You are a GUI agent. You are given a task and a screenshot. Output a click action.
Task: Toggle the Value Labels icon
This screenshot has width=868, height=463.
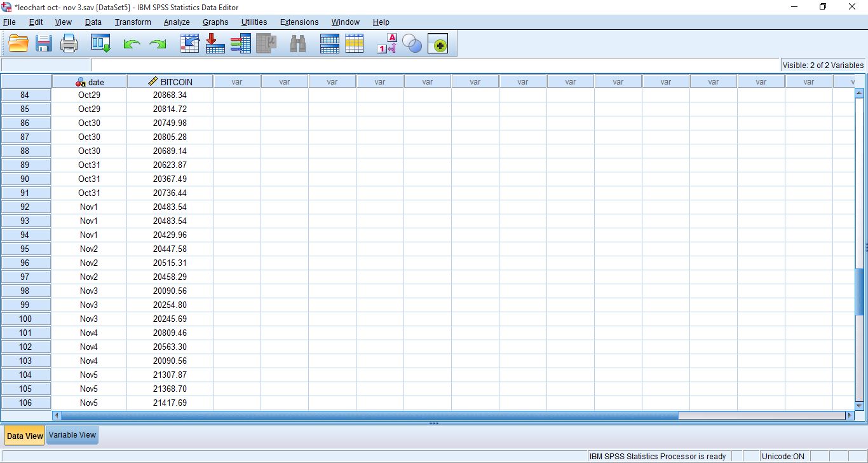(x=386, y=44)
